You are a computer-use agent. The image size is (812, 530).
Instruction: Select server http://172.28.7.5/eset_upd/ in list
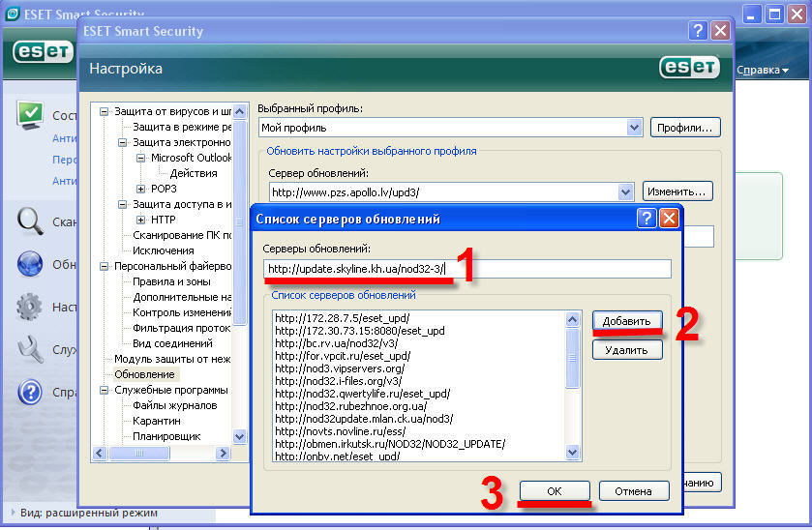coord(343,318)
